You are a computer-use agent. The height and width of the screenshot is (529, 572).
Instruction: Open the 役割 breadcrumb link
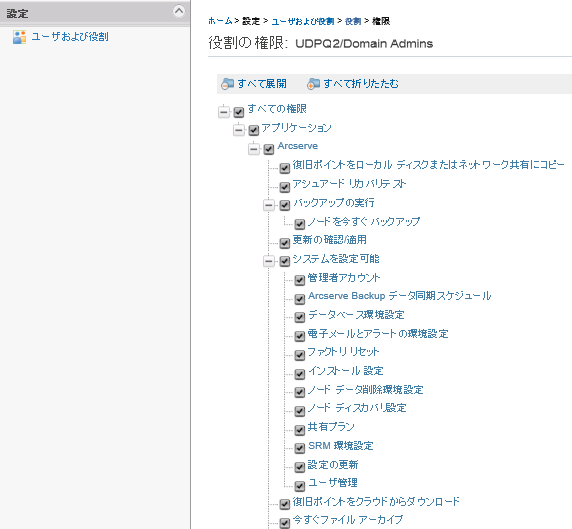pyautogui.click(x=353, y=21)
